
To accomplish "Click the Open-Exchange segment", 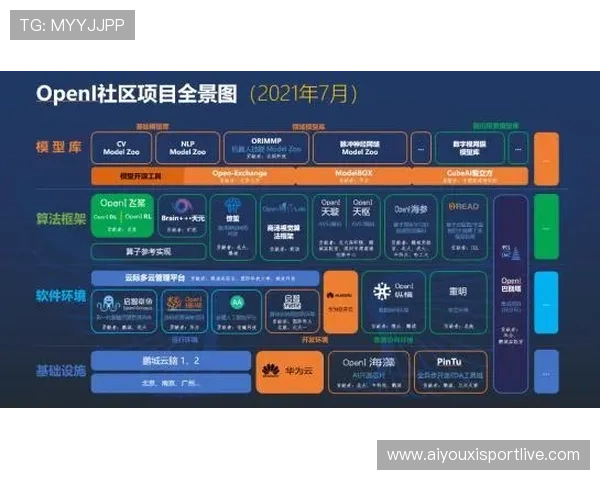I will [x=240, y=176].
